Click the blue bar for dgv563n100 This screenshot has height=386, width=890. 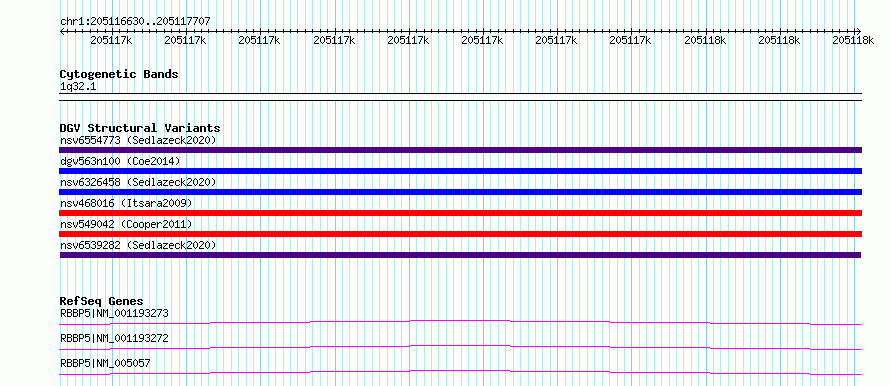460,171
